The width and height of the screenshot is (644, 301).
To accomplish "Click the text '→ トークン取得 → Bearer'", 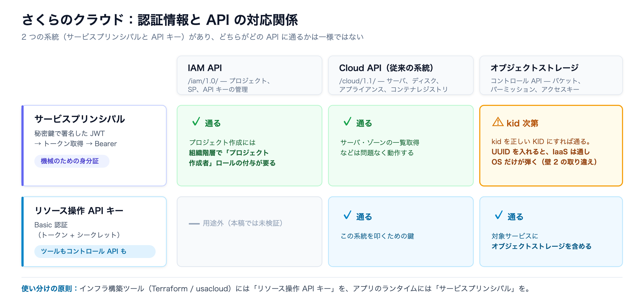I will [x=75, y=144].
